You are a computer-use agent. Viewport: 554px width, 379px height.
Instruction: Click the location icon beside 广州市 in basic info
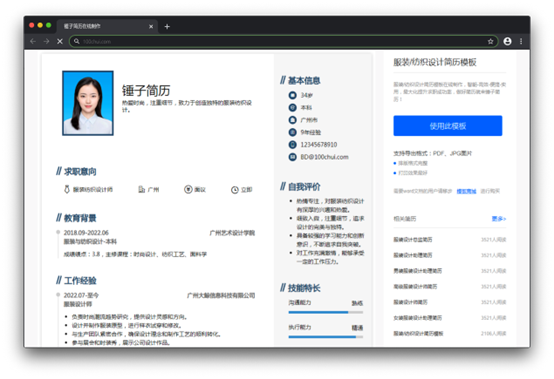click(293, 120)
